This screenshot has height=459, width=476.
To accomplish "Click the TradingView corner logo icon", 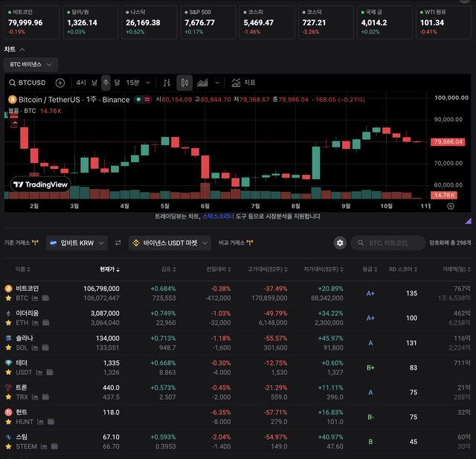I will (469, 221).
